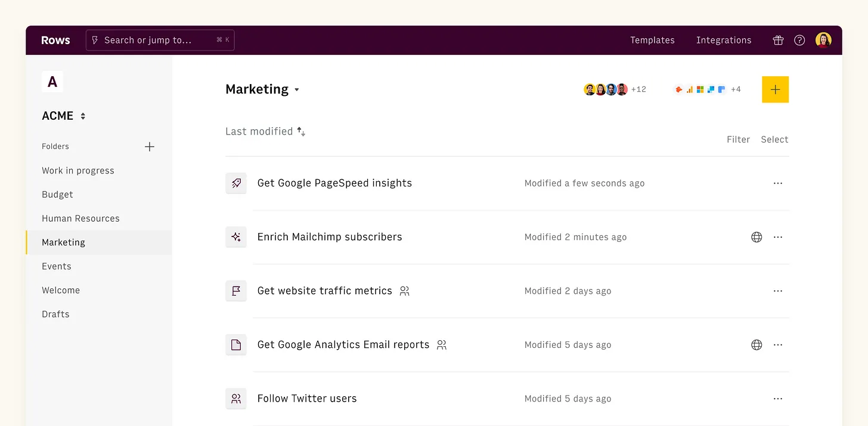
Task: Add a new folder with plus icon
Action: pyautogui.click(x=150, y=147)
